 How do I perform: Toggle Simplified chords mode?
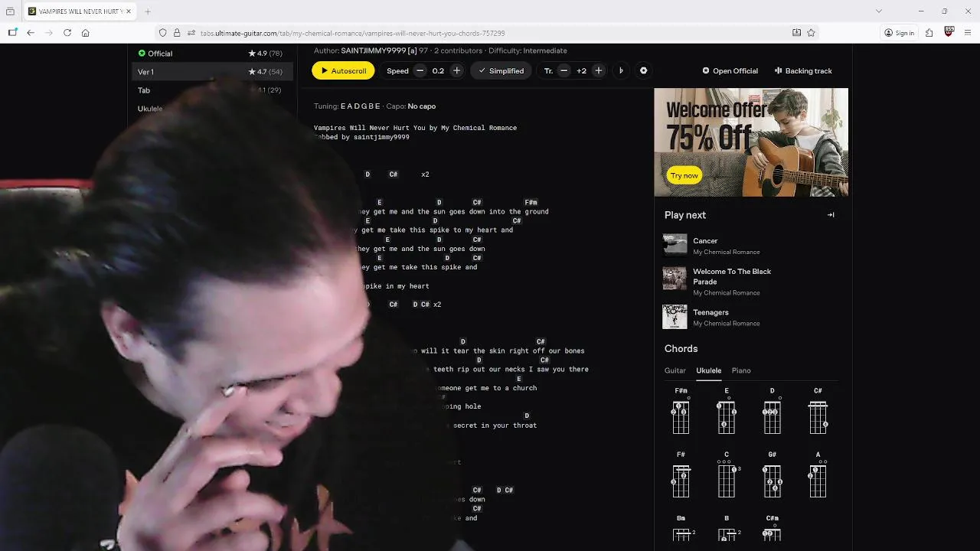(x=501, y=70)
